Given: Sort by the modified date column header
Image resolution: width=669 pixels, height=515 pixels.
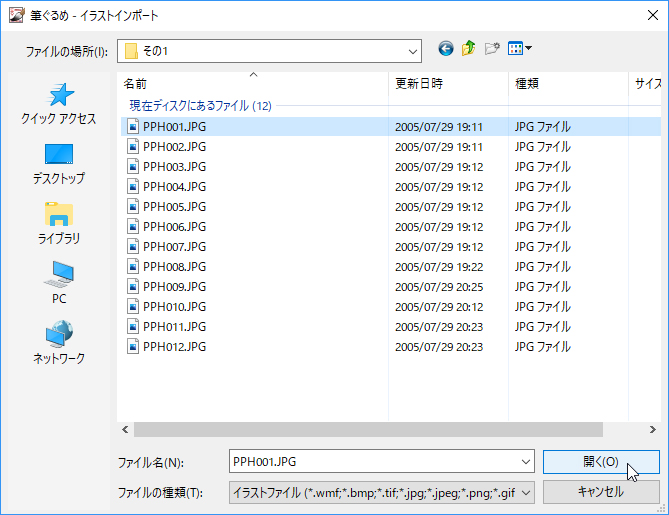Looking at the screenshot, I should (x=447, y=84).
